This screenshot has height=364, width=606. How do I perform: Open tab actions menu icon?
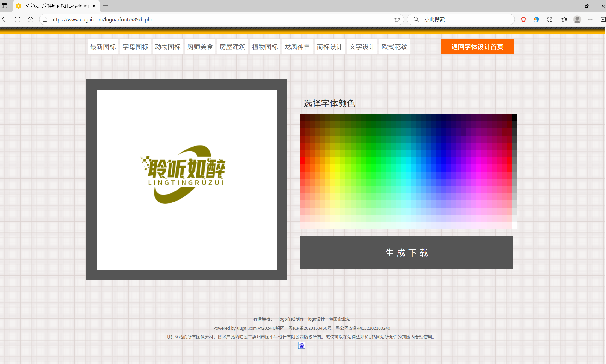(5, 6)
